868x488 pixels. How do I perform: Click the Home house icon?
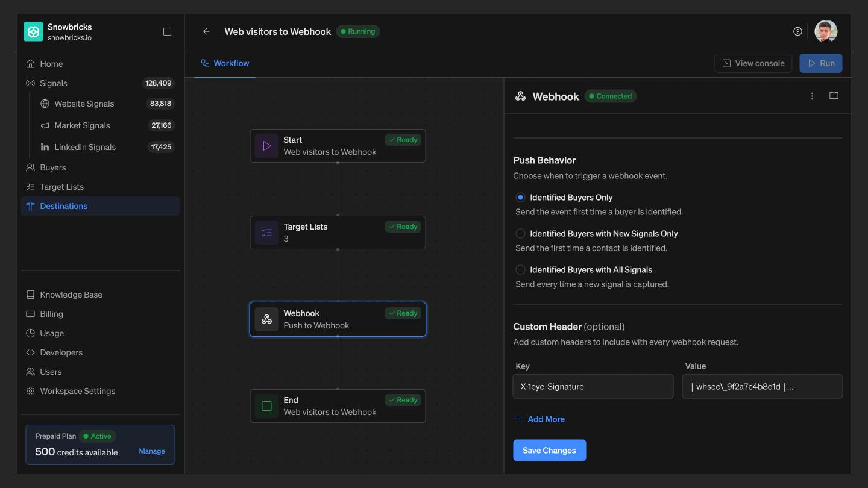coord(30,64)
